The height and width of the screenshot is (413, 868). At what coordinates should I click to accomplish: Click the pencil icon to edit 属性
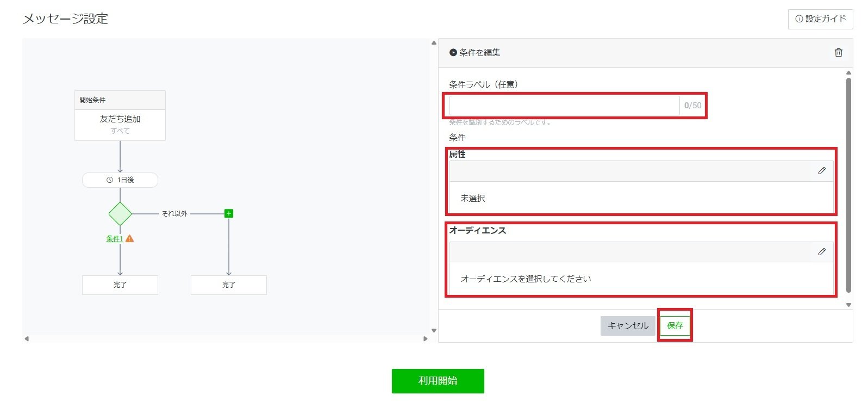click(823, 170)
